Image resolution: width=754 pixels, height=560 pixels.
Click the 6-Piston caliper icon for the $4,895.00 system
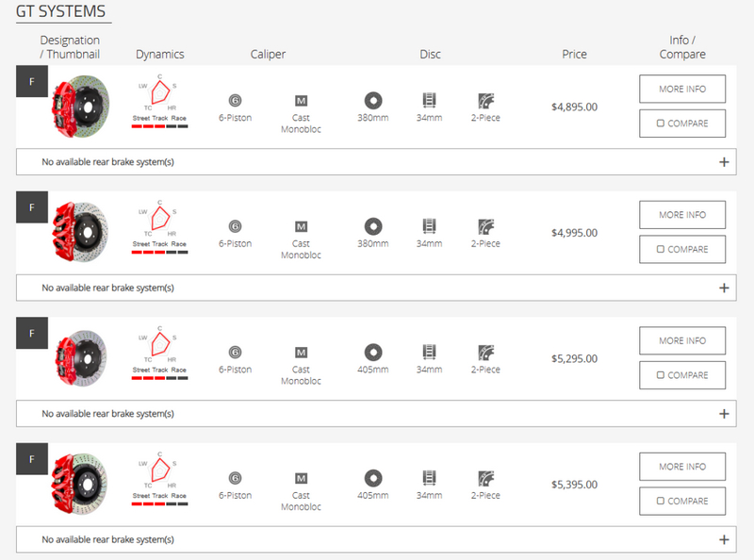pyautogui.click(x=235, y=100)
